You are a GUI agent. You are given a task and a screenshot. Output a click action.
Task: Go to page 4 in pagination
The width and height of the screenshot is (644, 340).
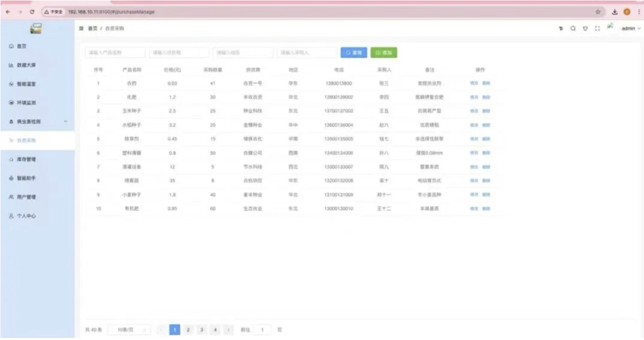215,329
